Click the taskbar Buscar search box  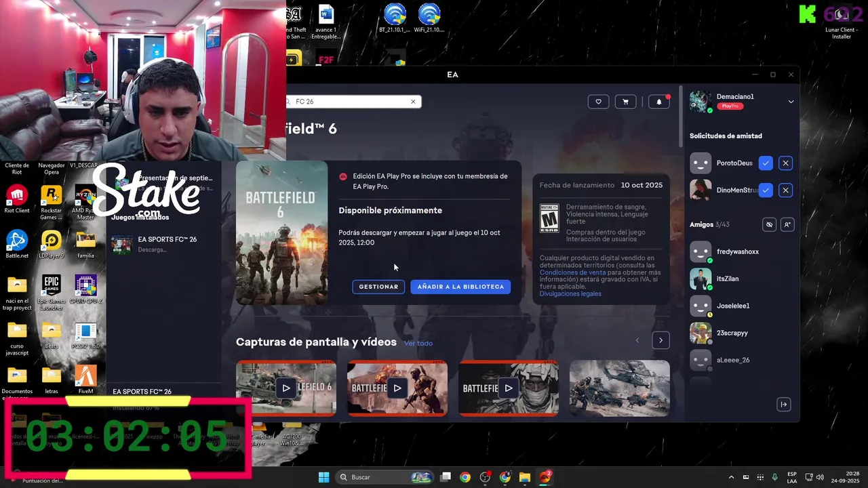(x=385, y=477)
